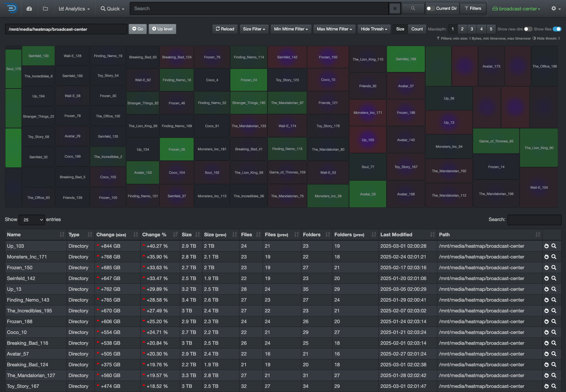Click the Diskover logo icon
566x392 pixels.
(x=11, y=9)
